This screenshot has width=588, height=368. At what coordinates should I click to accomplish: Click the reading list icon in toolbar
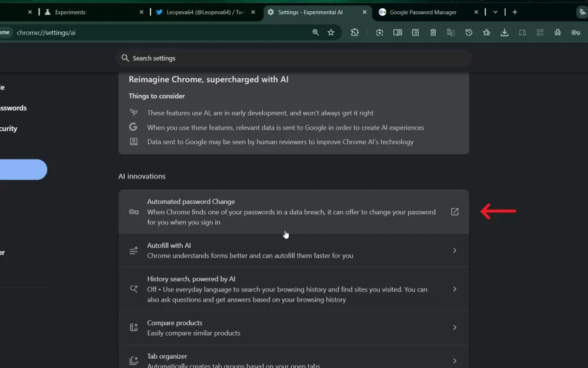(x=415, y=32)
